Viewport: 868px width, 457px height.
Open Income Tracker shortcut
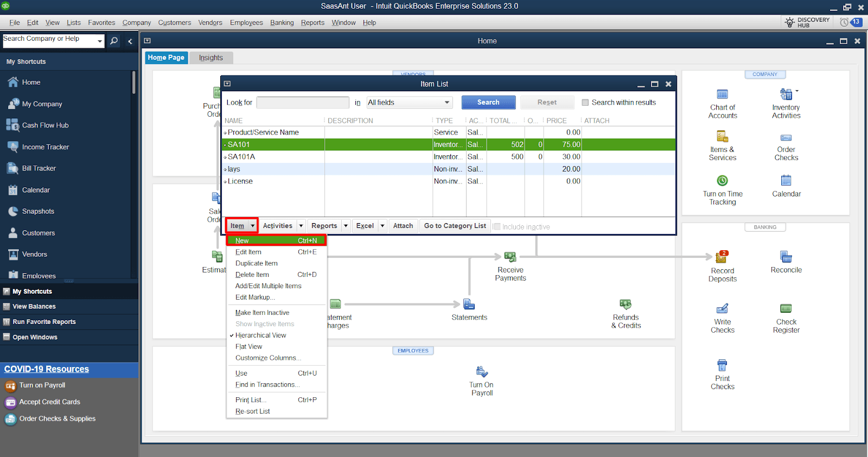pyautogui.click(x=46, y=147)
